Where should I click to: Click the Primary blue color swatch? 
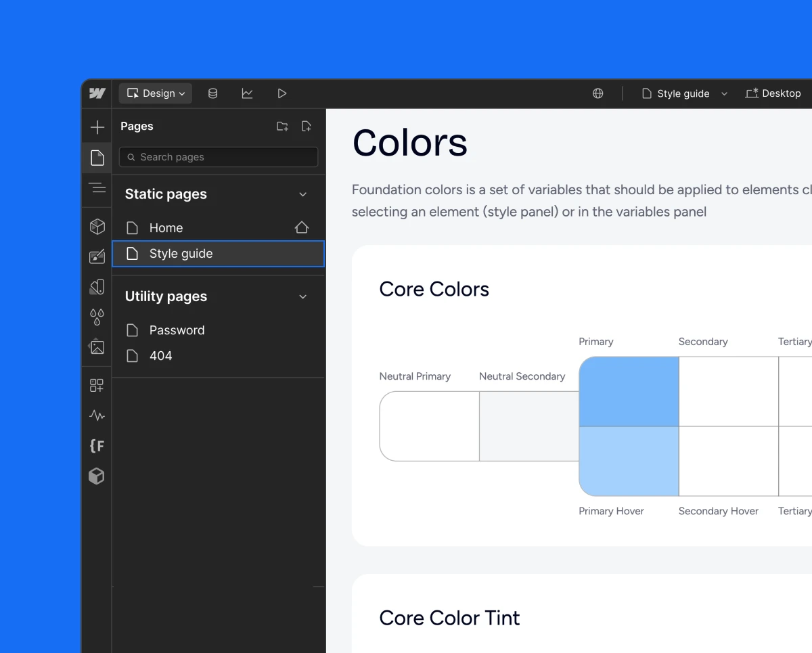(629, 392)
